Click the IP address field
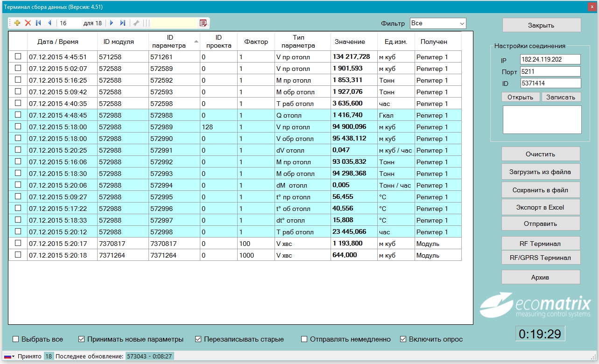599x364 pixels. 550,60
